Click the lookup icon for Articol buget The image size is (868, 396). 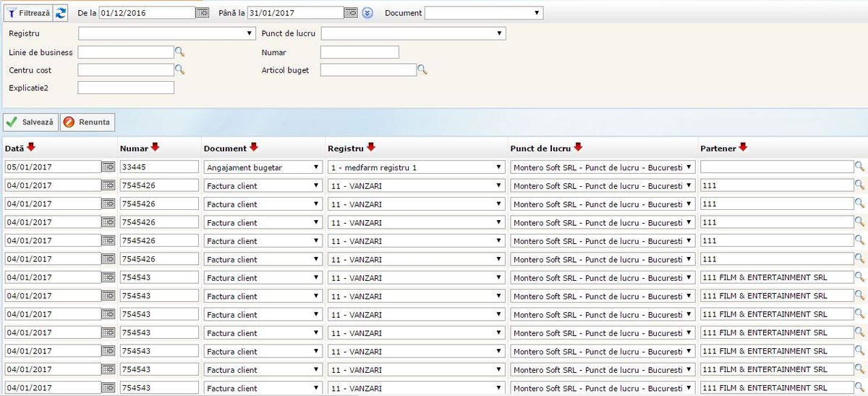click(422, 70)
